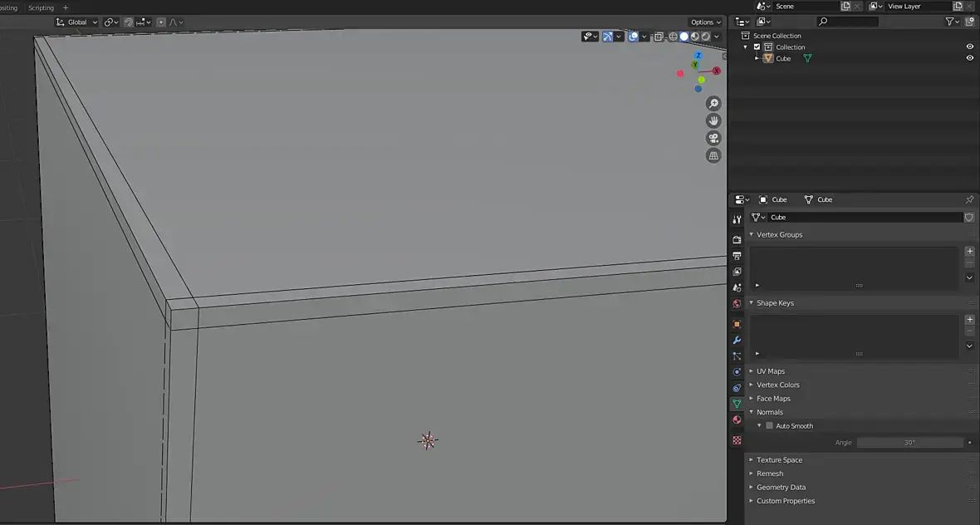Open the Physics properties tab
This screenshot has width=980, height=525.
737,372
